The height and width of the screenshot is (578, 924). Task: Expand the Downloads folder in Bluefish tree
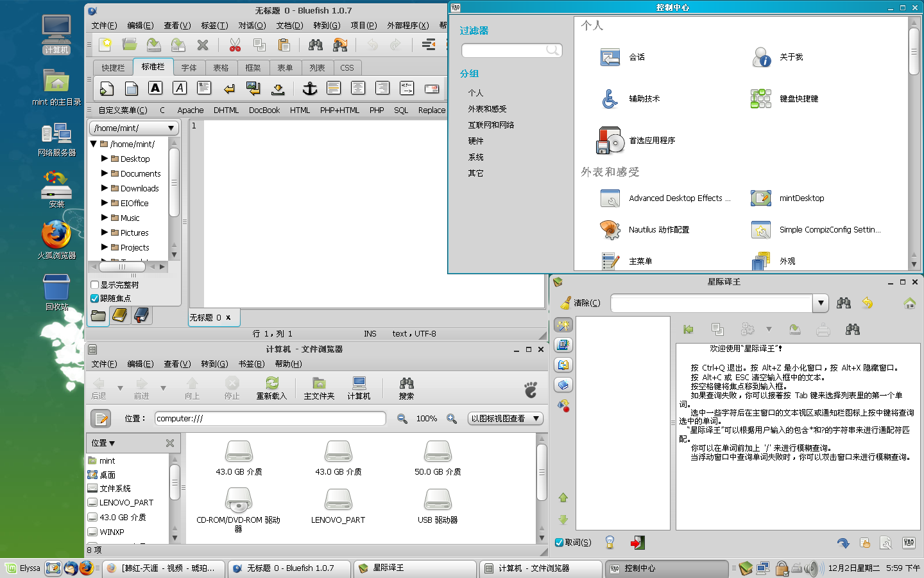pos(105,188)
